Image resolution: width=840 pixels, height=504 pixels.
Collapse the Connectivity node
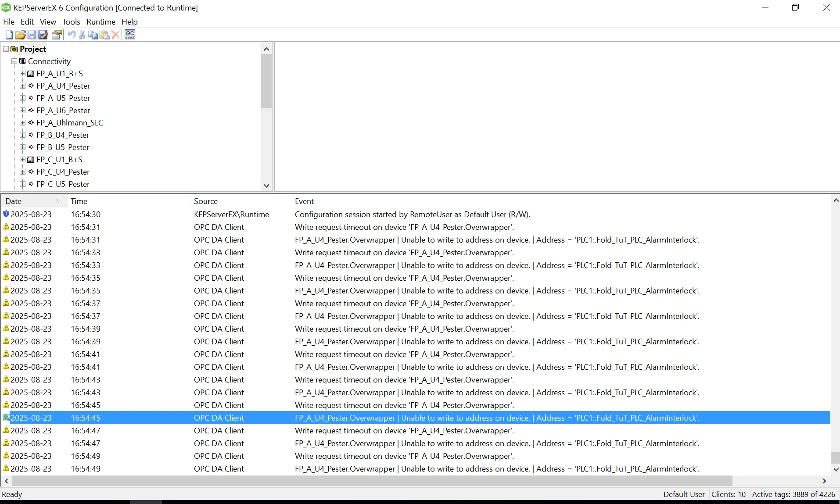14,61
